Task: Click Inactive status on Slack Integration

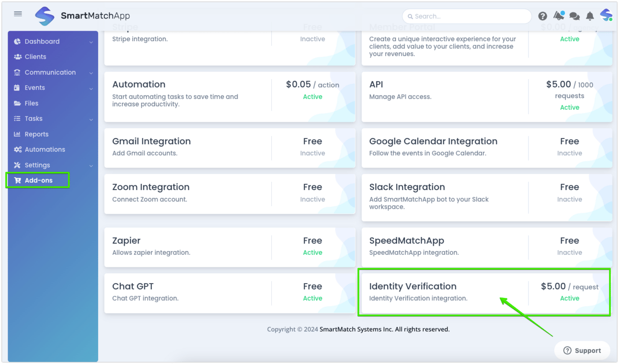Action: point(570,199)
